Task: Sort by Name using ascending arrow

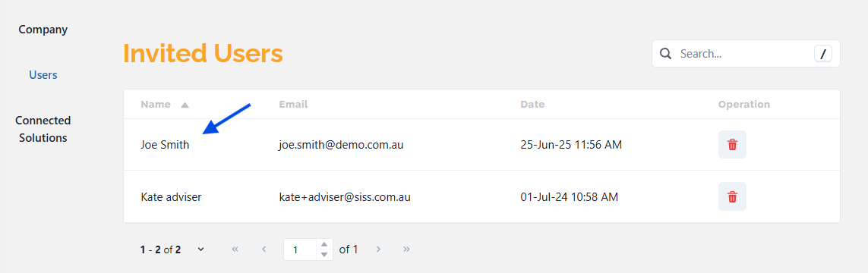Action: [x=185, y=105]
